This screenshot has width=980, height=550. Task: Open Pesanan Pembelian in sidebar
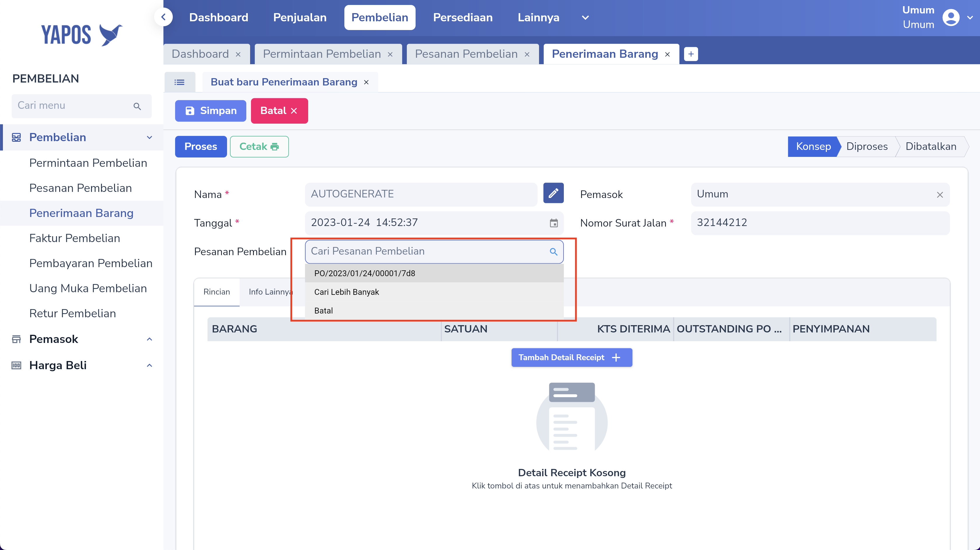click(80, 188)
